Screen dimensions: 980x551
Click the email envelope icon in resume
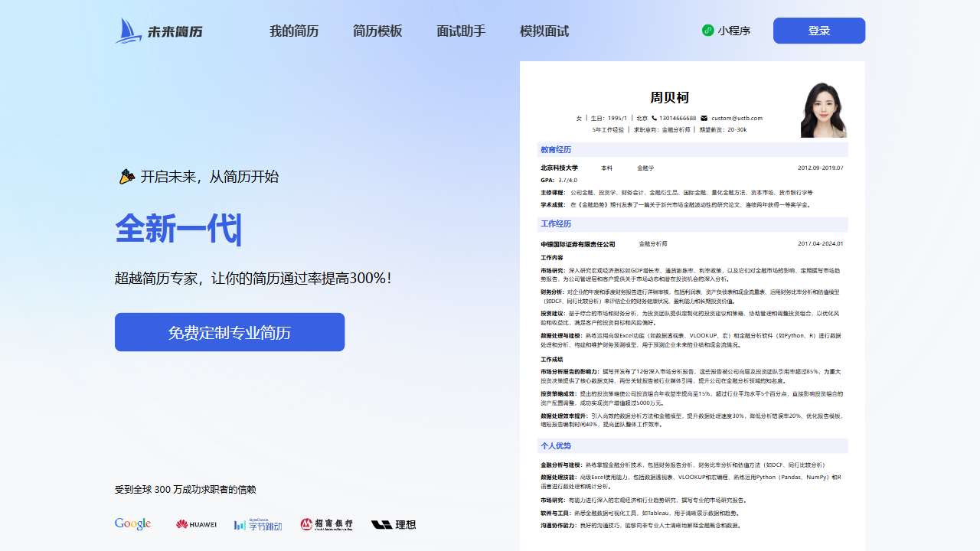[704, 118]
